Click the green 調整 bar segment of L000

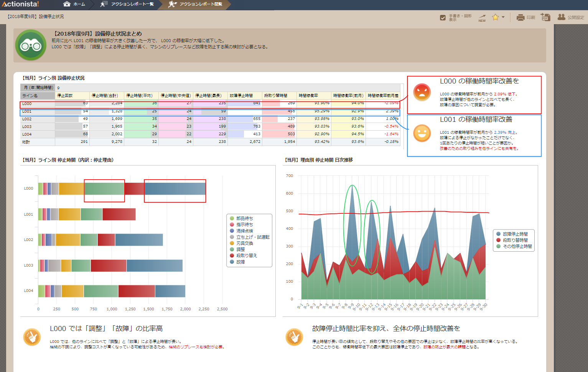(104, 189)
